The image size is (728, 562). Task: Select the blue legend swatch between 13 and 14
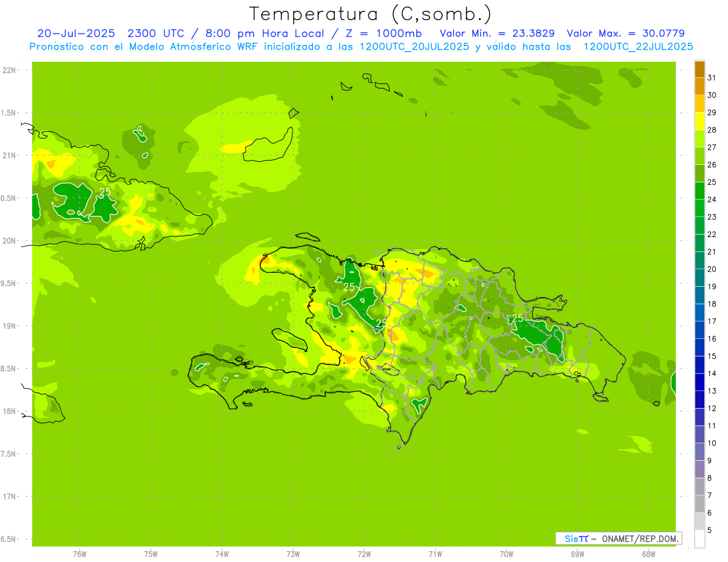699,383
